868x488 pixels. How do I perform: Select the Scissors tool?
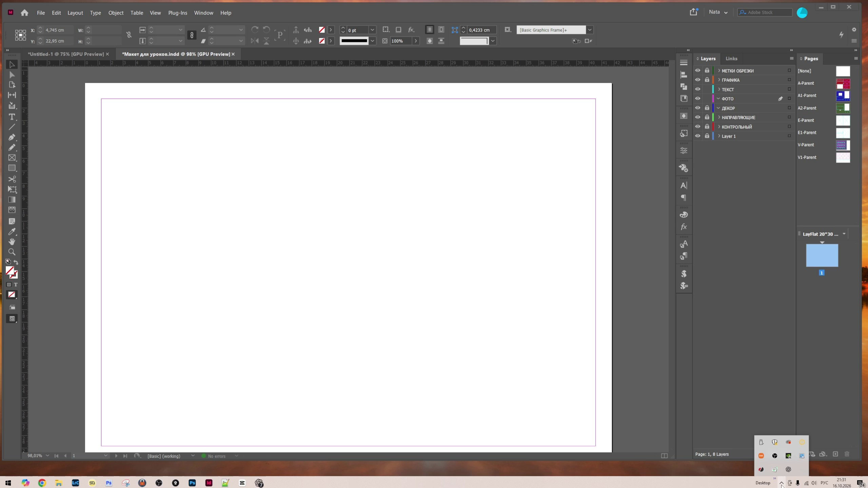(12, 179)
